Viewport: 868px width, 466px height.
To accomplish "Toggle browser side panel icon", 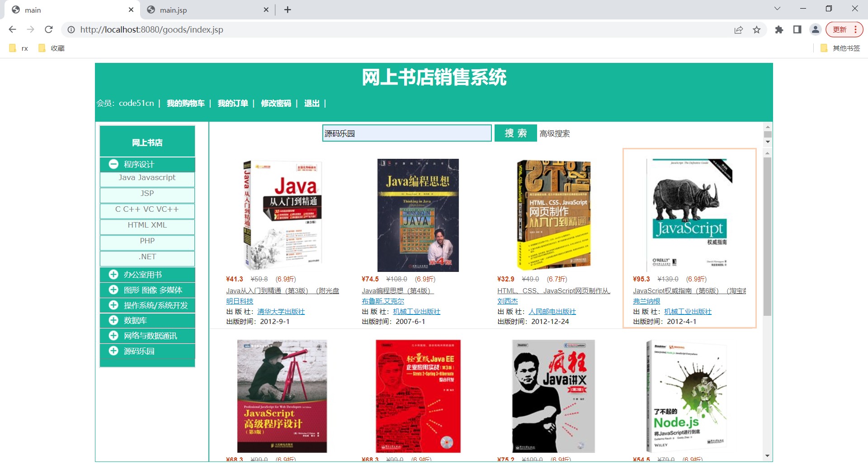I will 797,29.
